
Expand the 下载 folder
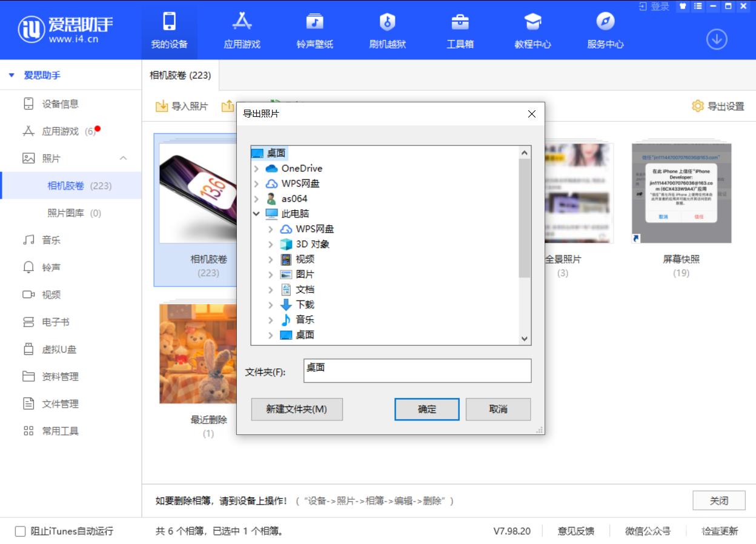pyautogui.click(x=271, y=304)
